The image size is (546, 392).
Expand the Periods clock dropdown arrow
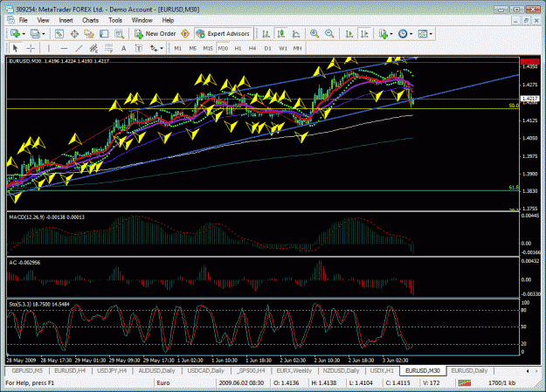pyautogui.click(x=411, y=34)
